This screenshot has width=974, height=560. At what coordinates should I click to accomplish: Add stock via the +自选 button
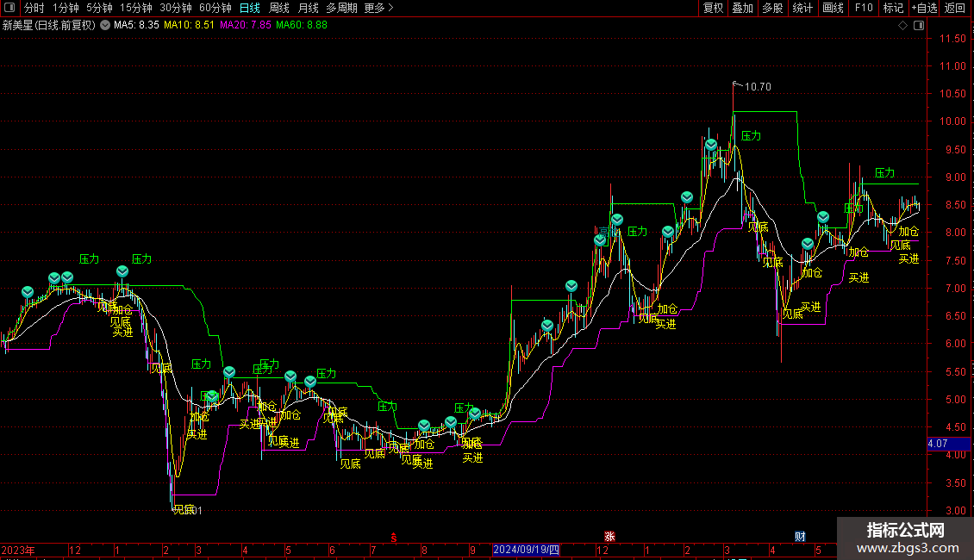(x=924, y=8)
